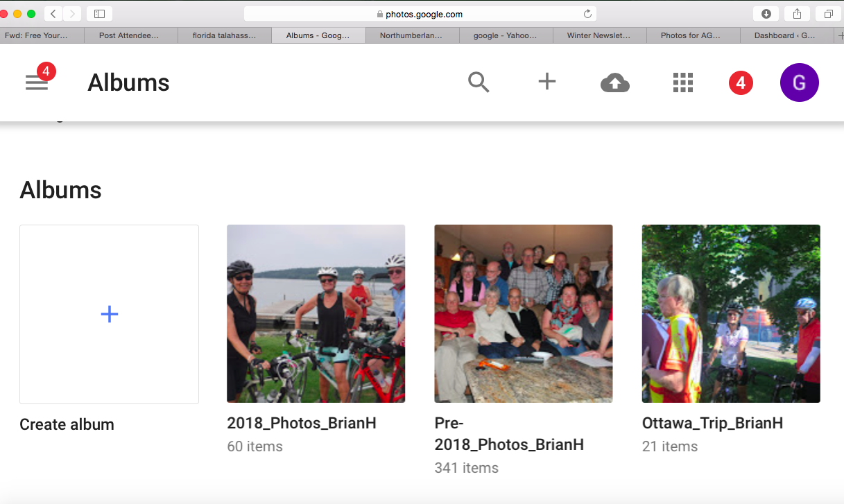This screenshot has width=844, height=504.
Task: Toggle the Safari sidebar
Action: pos(98,12)
